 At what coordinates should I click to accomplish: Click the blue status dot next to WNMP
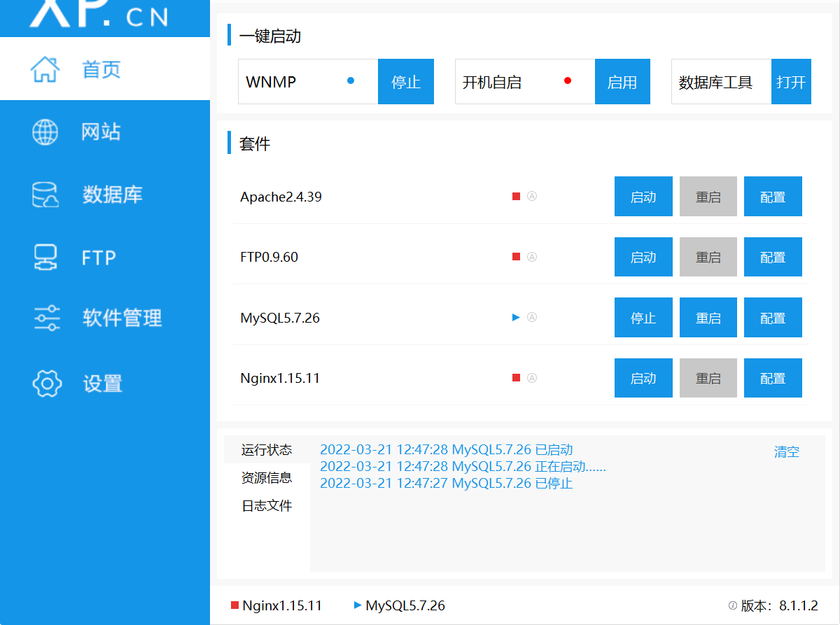(x=351, y=80)
